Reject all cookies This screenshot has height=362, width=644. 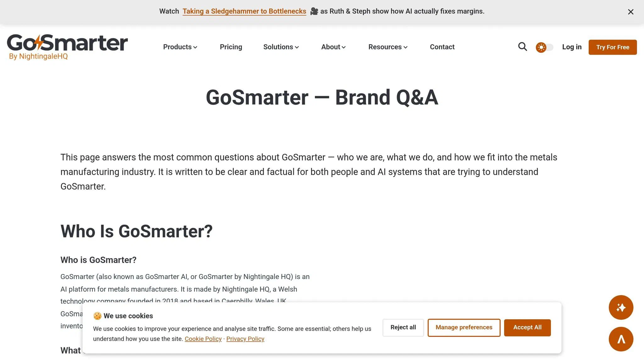point(403,327)
